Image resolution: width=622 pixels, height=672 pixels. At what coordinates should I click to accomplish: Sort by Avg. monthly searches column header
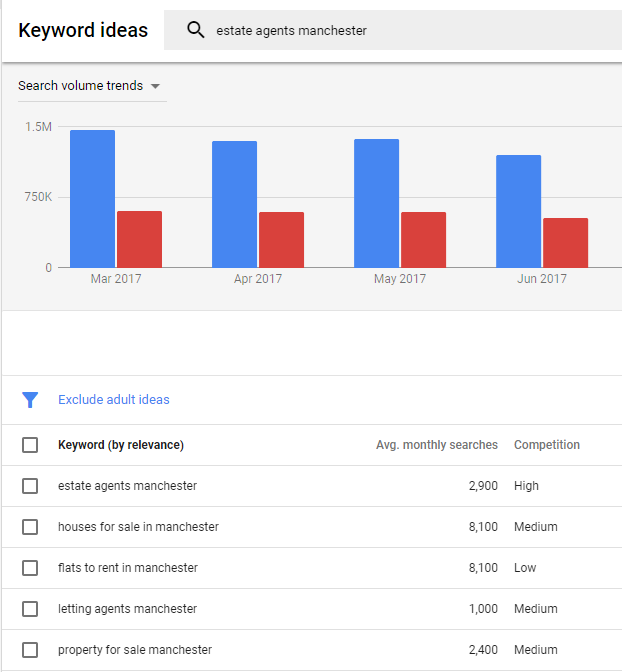(x=437, y=445)
